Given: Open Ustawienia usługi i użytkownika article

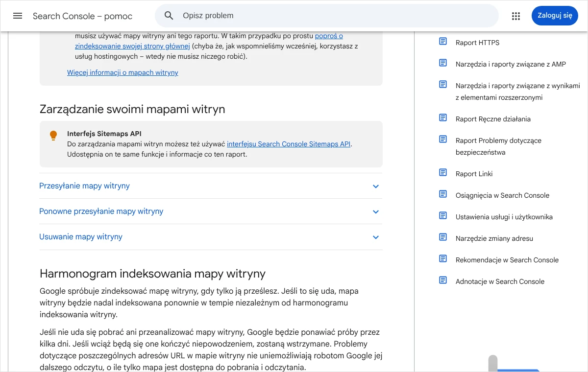Looking at the screenshot, I should click(x=504, y=217).
